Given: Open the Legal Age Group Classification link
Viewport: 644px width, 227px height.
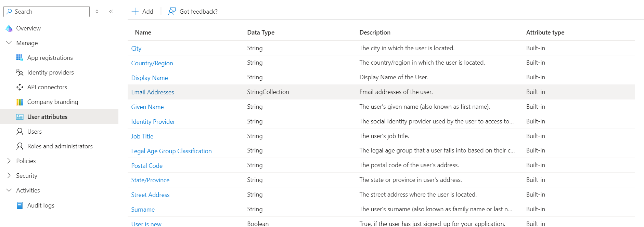Looking at the screenshot, I should (x=171, y=151).
